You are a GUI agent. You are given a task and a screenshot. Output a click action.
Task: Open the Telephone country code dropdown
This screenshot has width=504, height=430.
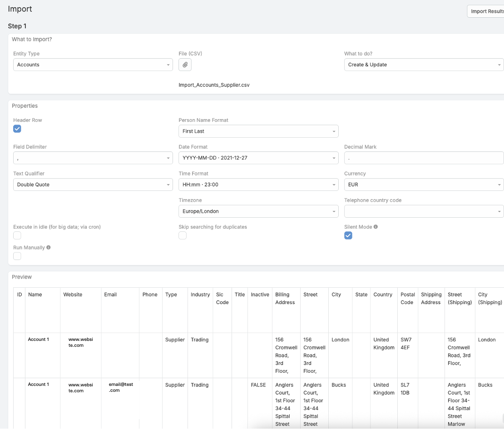[423, 211]
